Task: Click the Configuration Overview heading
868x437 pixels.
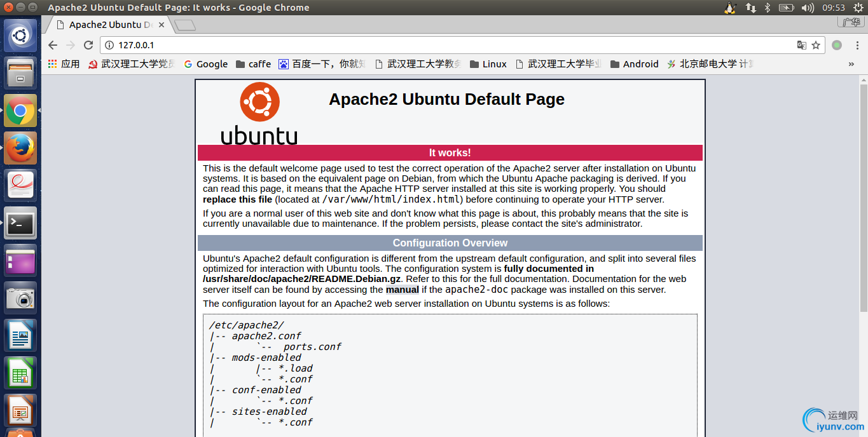Action: [450, 243]
